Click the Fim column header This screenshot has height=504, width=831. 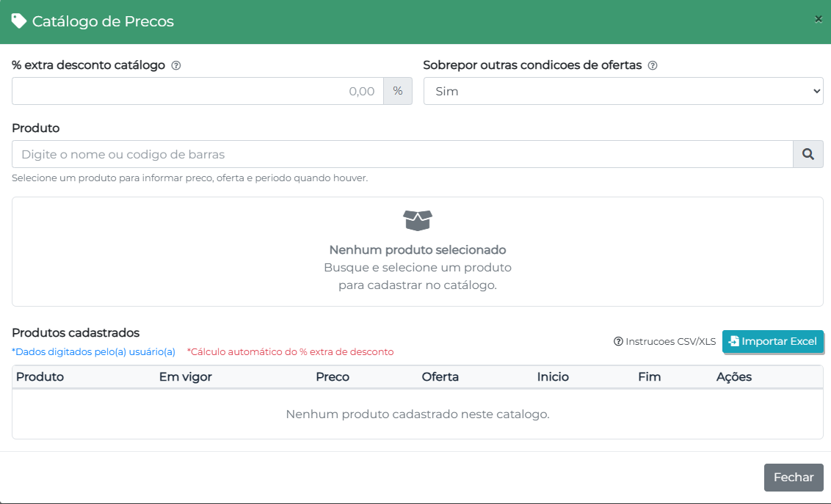click(x=649, y=377)
